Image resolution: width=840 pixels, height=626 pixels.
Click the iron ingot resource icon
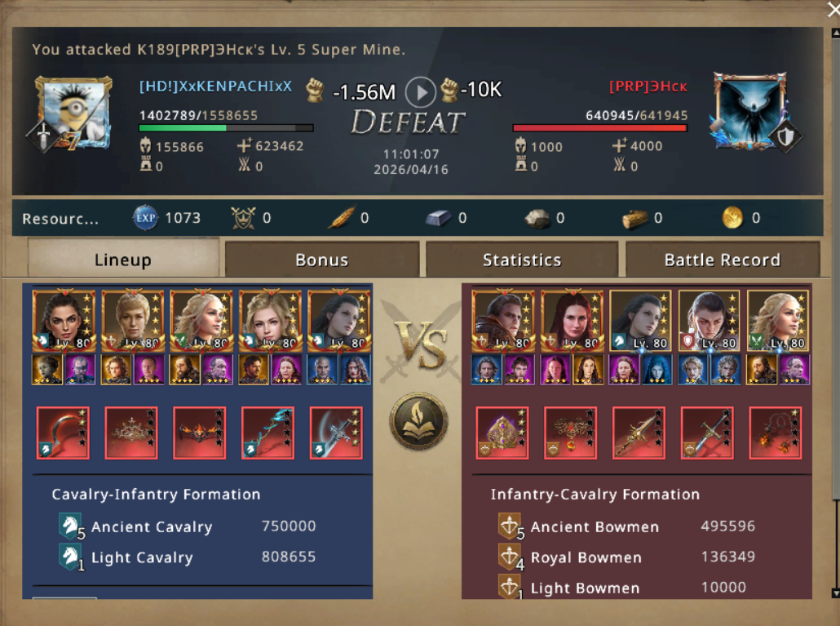pos(438,218)
